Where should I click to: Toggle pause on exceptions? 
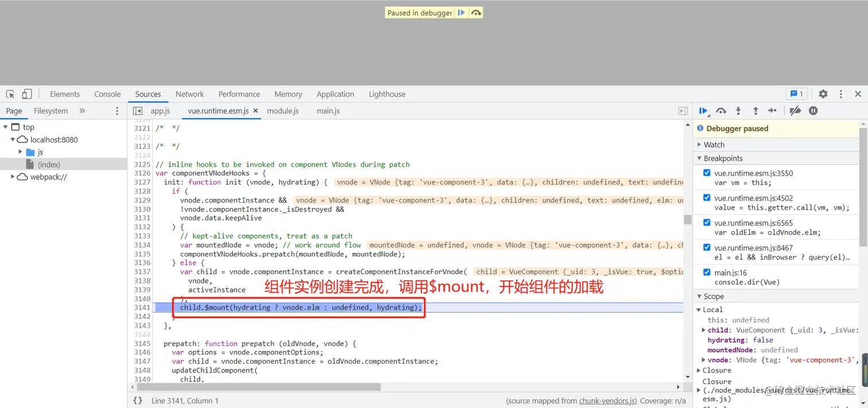(813, 111)
